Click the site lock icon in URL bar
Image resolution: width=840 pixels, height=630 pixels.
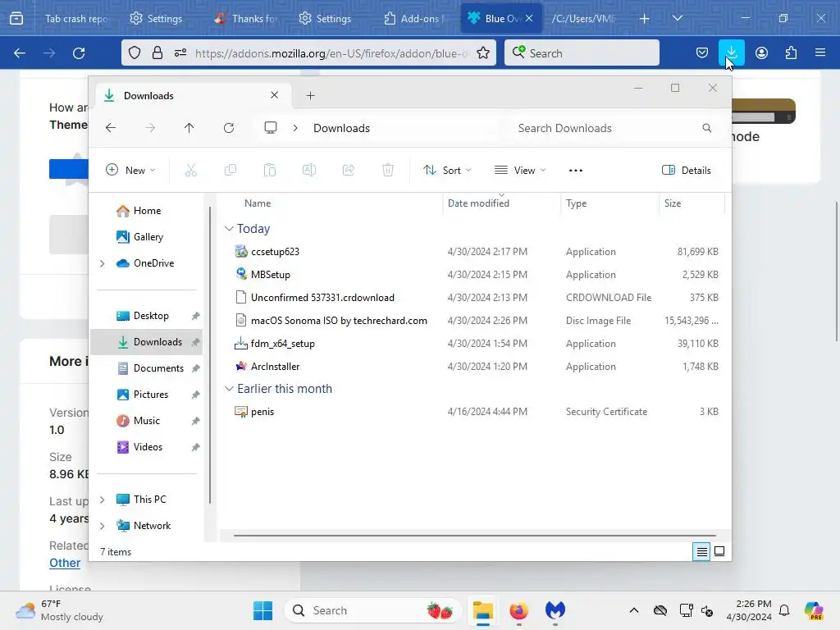pyautogui.click(x=157, y=53)
